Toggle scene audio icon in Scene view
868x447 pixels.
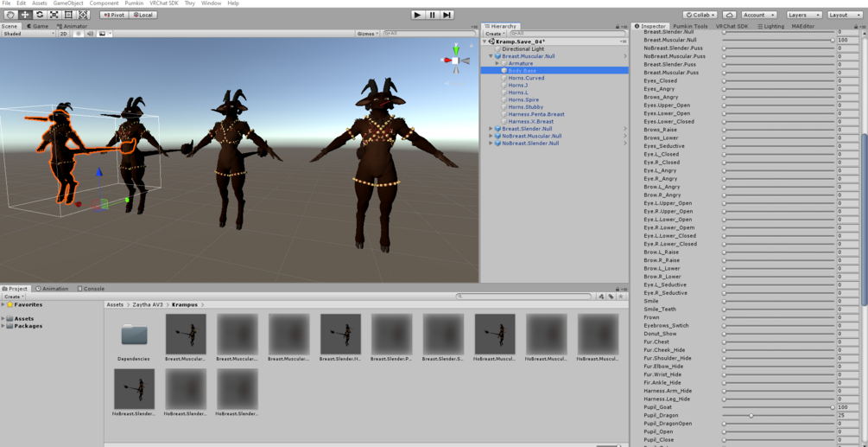click(x=90, y=33)
